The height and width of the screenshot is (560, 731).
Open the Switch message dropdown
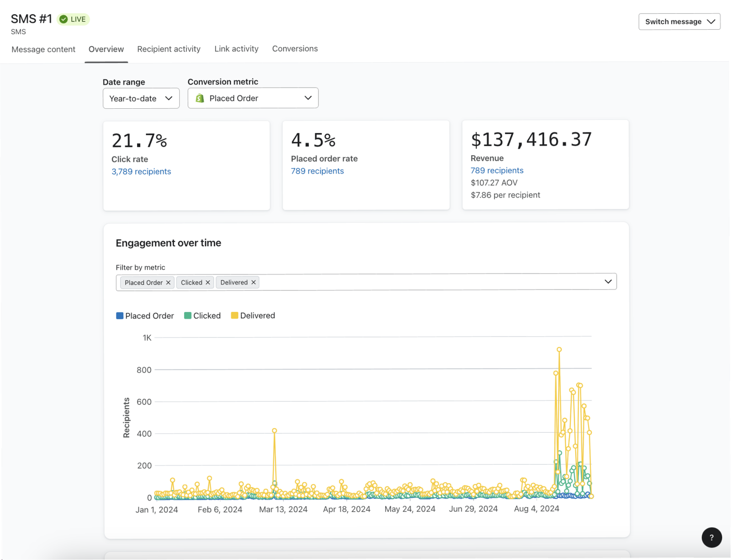[x=679, y=21]
